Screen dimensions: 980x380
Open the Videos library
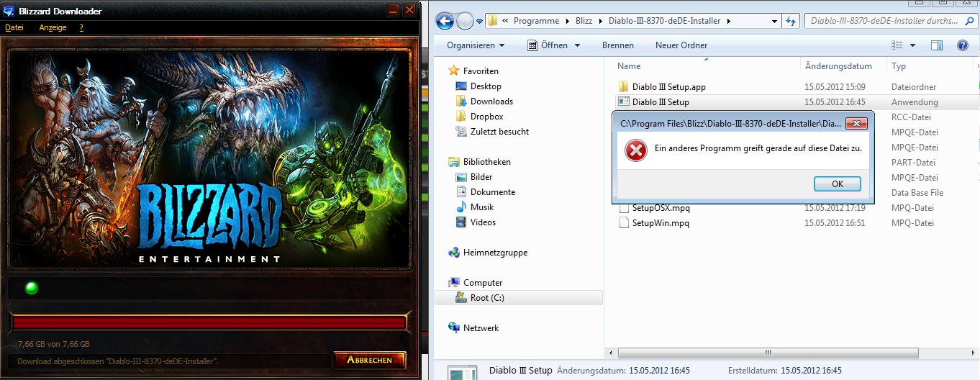[483, 222]
